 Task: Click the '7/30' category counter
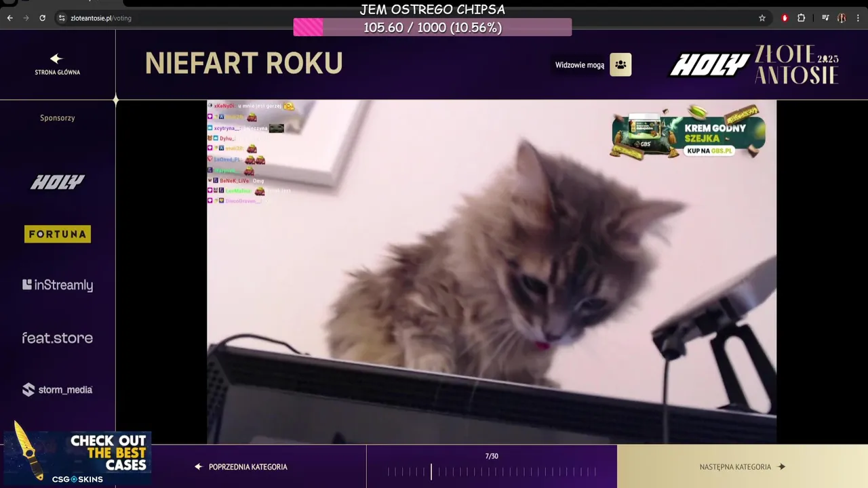point(492,456)
